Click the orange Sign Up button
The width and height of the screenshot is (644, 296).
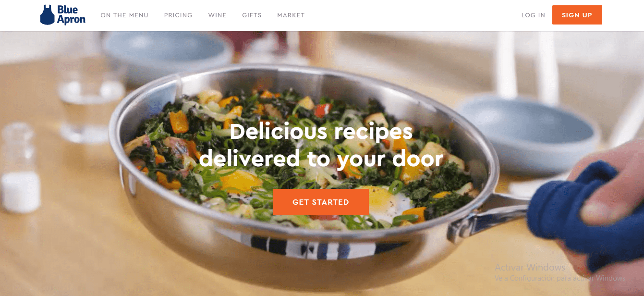(577, 15)
